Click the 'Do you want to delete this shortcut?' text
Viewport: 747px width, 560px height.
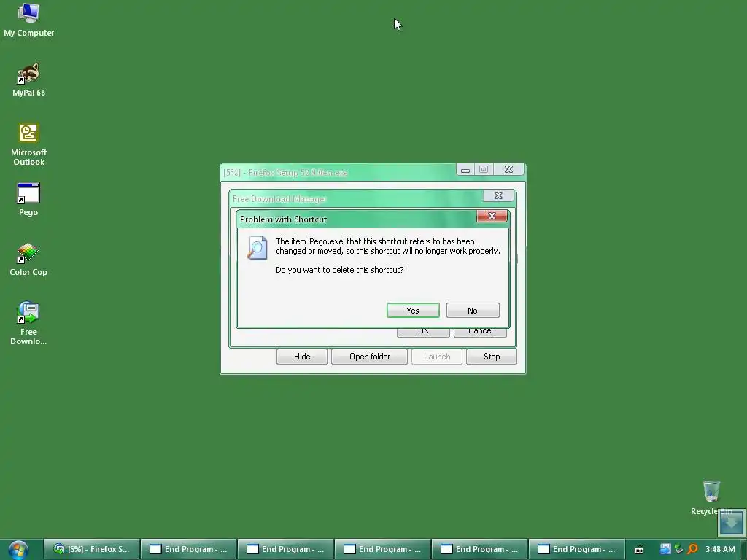(340, 270)
